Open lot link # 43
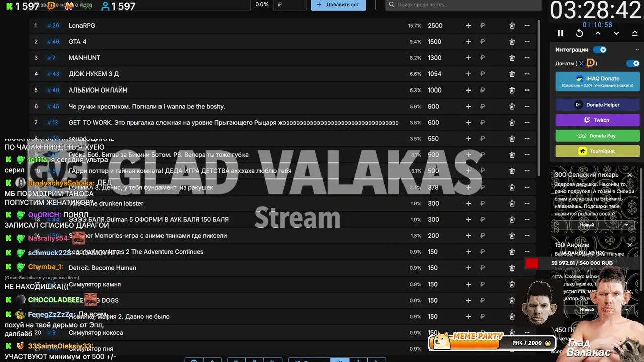Screen dimensions: 644x362 (53, 74)
